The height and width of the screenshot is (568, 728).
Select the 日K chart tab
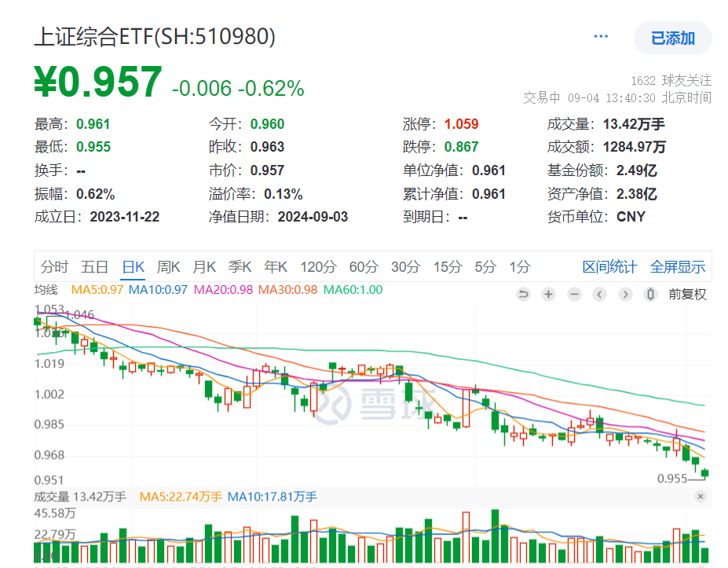click(133, 267)
